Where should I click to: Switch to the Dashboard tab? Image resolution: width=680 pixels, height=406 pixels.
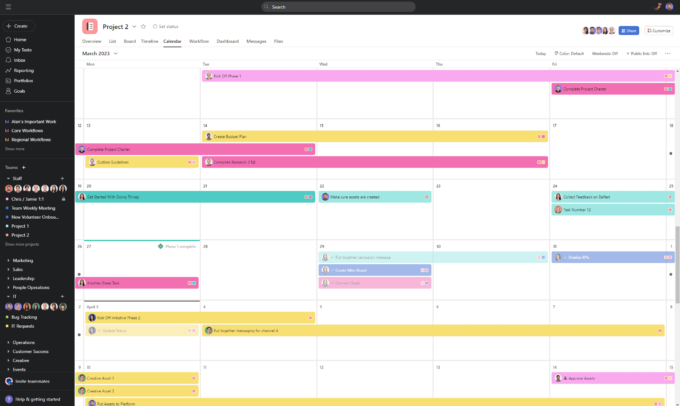pyautogui.click(x=227, y=41)
